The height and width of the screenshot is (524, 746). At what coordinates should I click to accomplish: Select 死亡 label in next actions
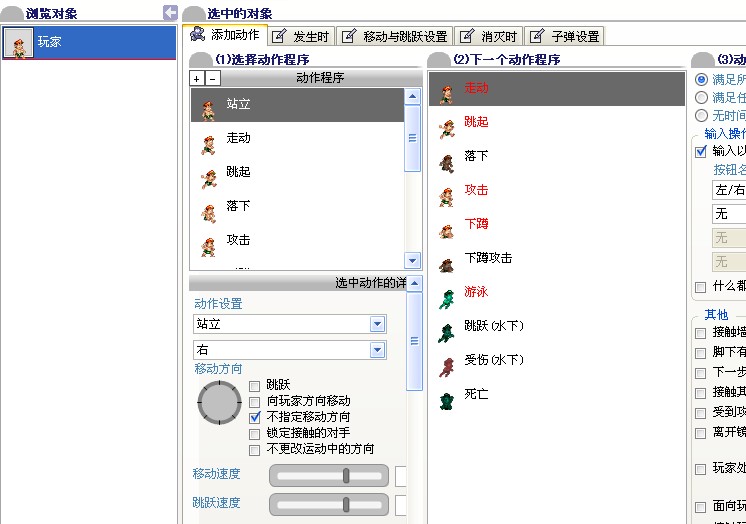[476, 394]
